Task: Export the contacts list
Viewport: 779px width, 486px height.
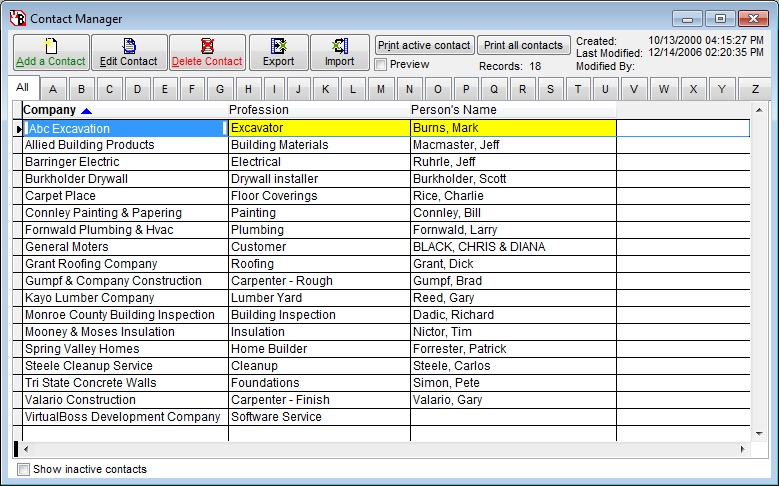Action: click(278, 52)
